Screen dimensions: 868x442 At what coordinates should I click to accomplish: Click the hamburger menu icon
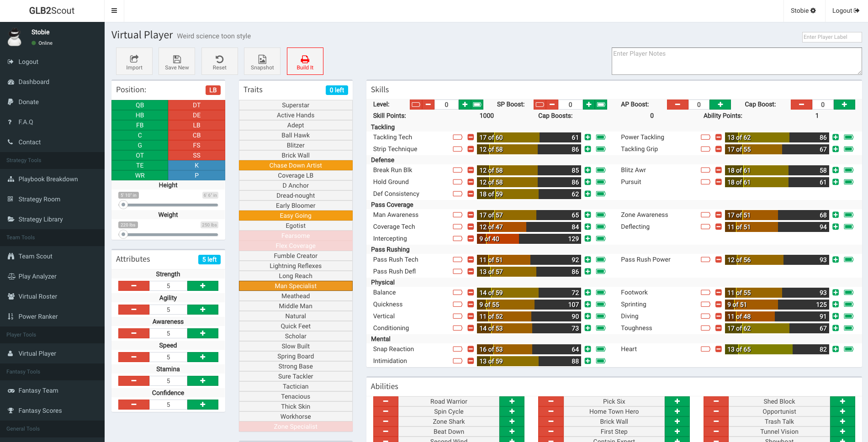114,11
